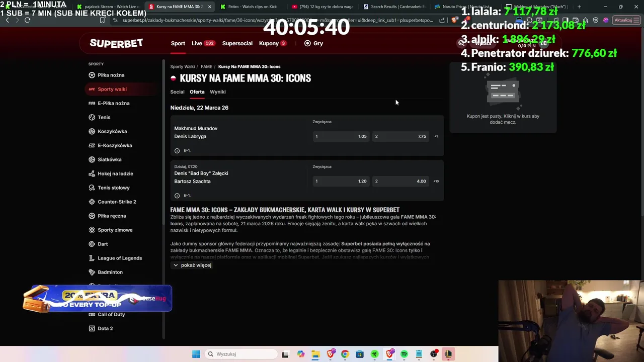Viewport: 644px width, 362px height.
Task: Expand text with pokaż więcej
Action: coord(192,265)
